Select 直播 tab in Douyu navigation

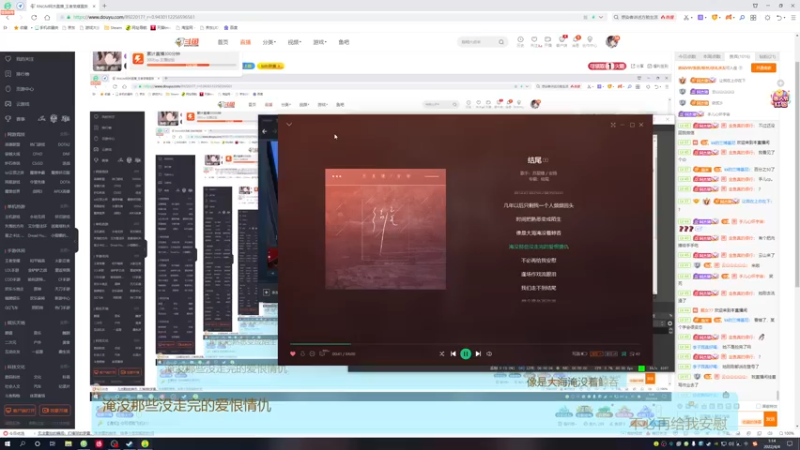point(245,42)
